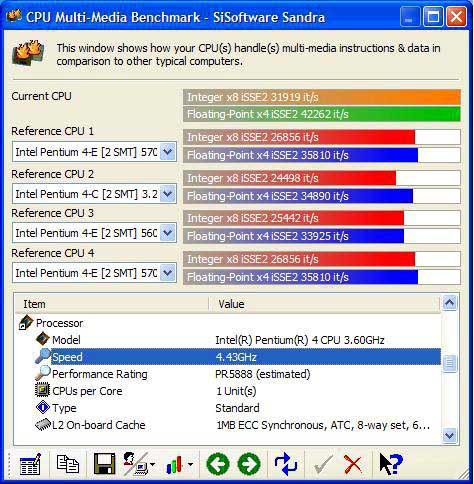Image resolution: width=474 pixels, height=484 pixels.
Task: Expand the Reference CPU 3 dropdown
Action: tap(168, 233)
